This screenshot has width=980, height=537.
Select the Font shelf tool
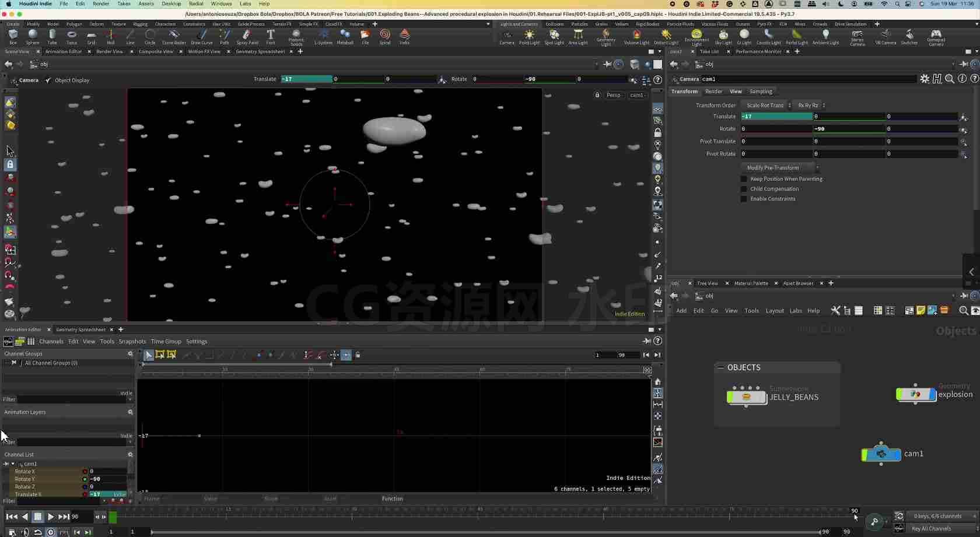tap(271, 37)
